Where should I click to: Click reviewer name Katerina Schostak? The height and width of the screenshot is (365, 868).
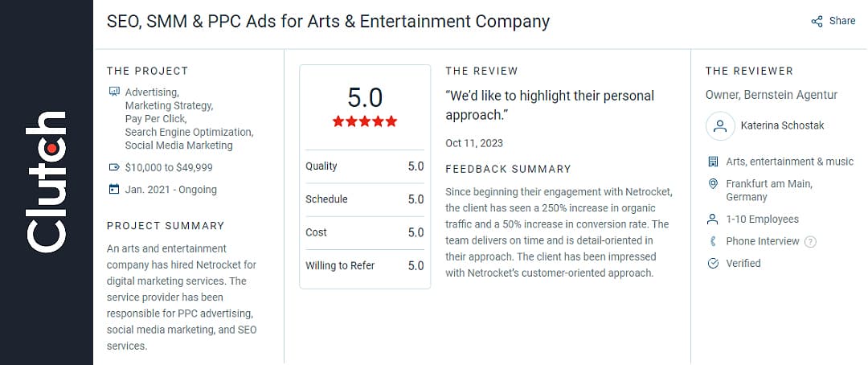pyautogui.click(x=782, y=125)
